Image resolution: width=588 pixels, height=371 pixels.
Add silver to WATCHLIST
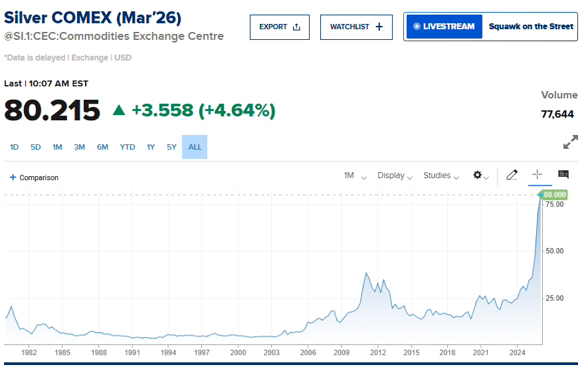[356, 27]
